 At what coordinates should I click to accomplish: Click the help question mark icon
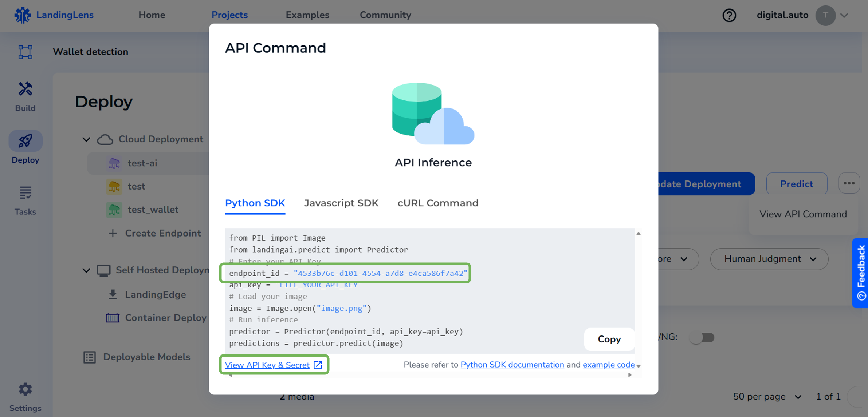[729, 15]
